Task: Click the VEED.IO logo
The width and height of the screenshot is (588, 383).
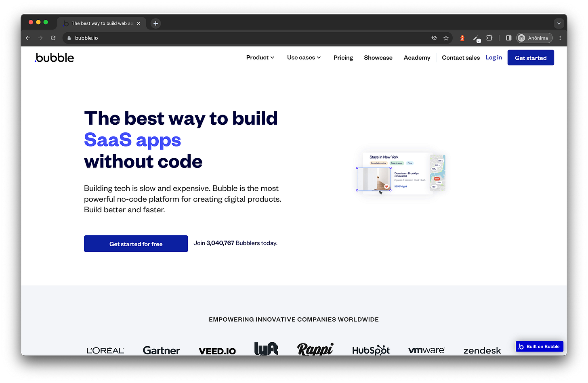Action: click(x=217, y=351)
